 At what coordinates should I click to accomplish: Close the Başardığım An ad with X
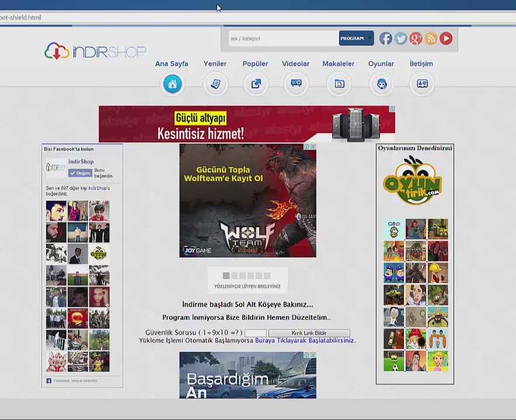point(313,355)
